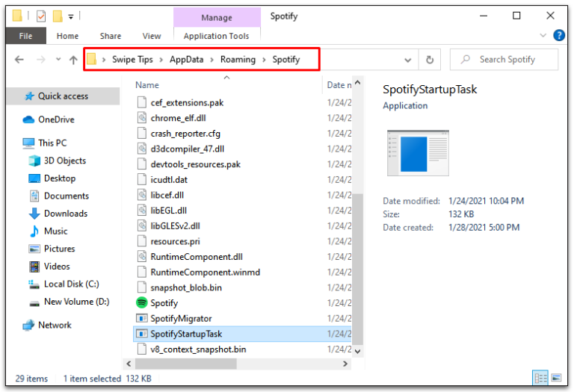Expand the ribbon with the chevron
Viewport: 574px width, 392px height.
pos(543,36)
